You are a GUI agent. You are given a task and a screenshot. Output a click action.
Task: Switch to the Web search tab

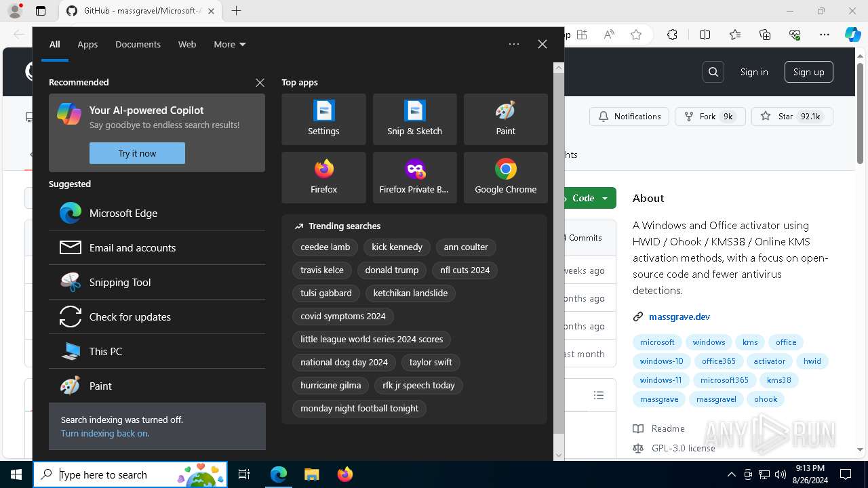[x=187, y=44]
